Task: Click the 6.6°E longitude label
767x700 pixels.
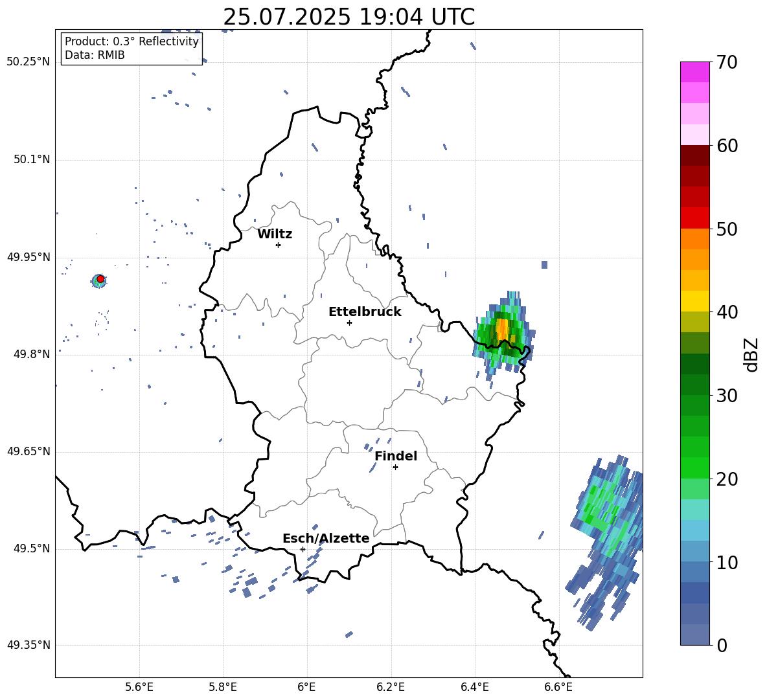Action: pos(558,687)
